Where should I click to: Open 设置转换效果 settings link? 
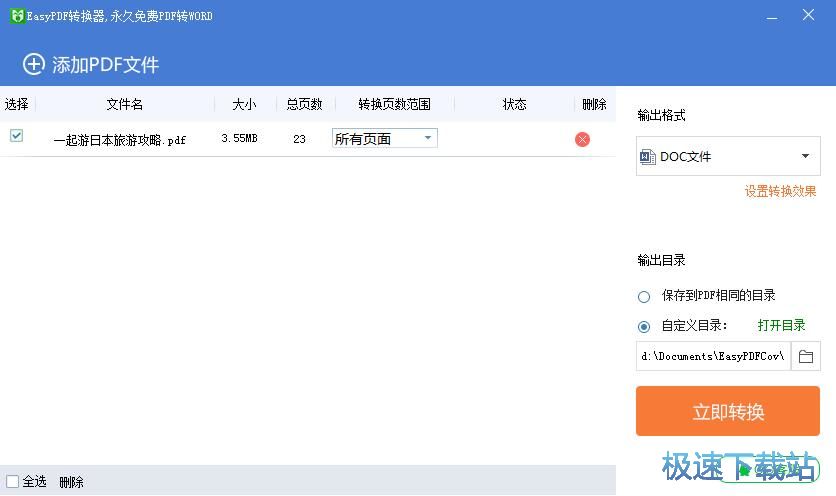point(780,191)
